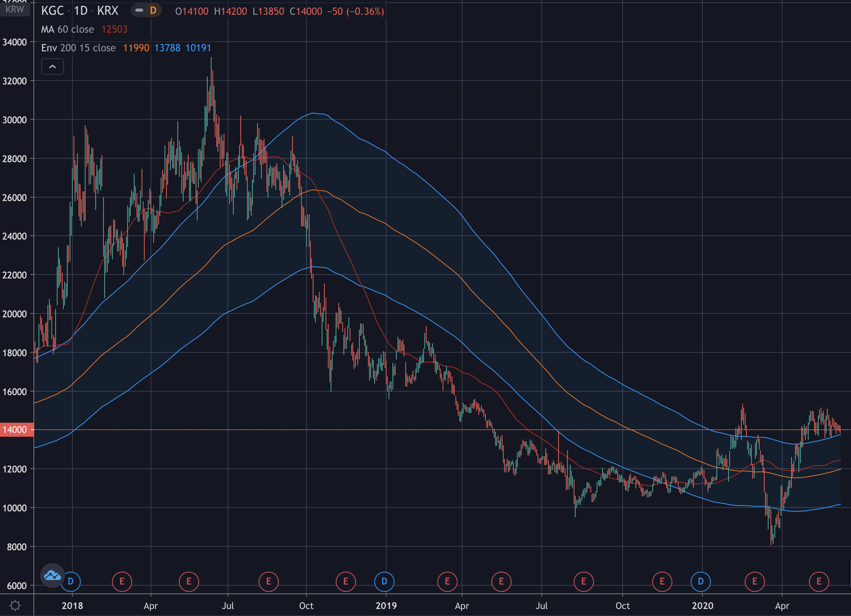This screenshot has width=851, height=616.
Task: Click earnings marker just right of Oct 2018
Action: (345, 581)
